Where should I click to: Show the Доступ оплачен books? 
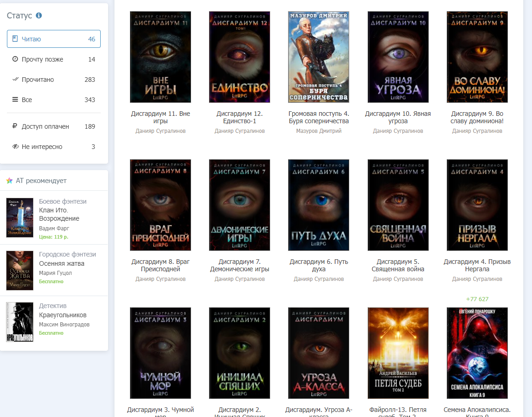[x=54, y=126]
